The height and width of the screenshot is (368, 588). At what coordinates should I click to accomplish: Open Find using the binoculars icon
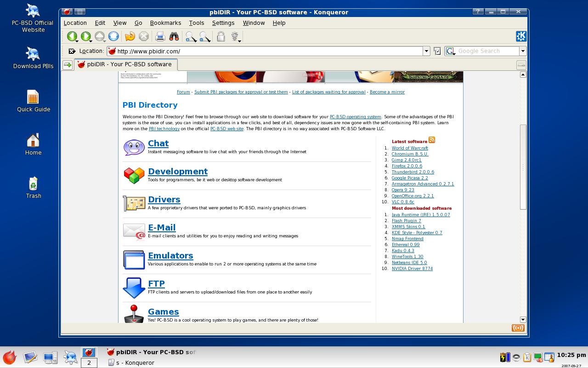174,36
